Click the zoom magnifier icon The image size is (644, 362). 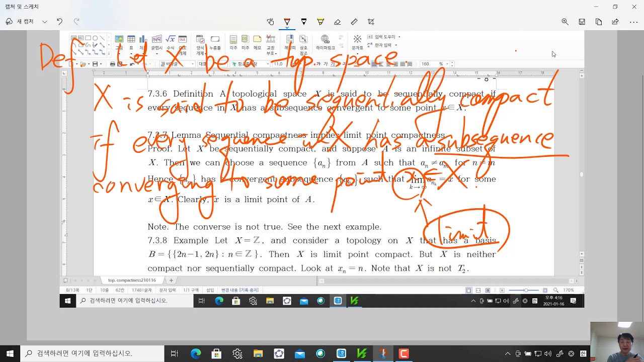click(565, 22)
